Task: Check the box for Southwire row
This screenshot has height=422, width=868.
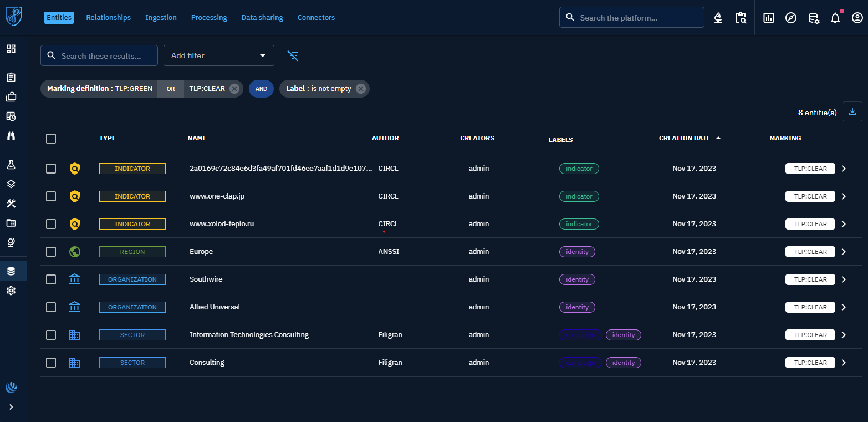Action: coord(51,279)
